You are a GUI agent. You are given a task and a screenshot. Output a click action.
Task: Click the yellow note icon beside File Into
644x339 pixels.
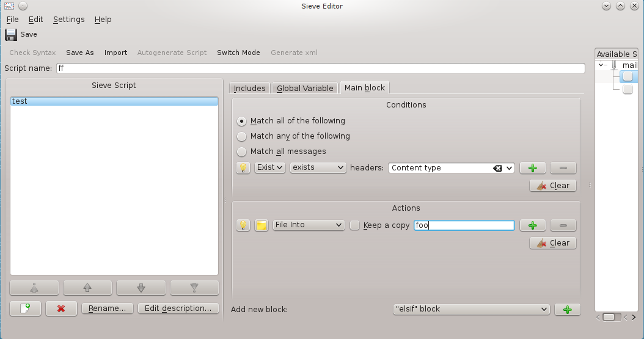pyautogui.click(x=261, y=225)
